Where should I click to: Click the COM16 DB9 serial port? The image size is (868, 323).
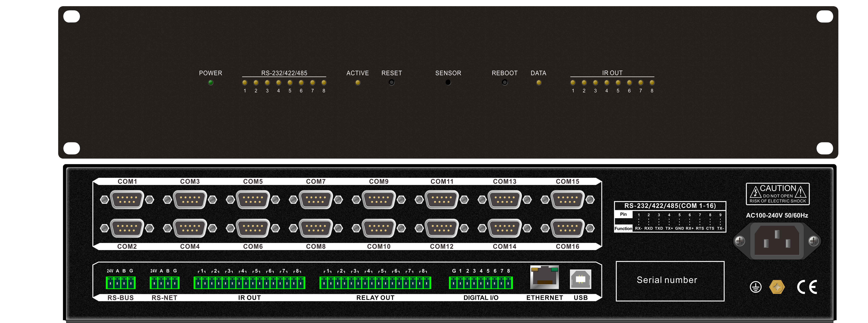tap(567, 228)
